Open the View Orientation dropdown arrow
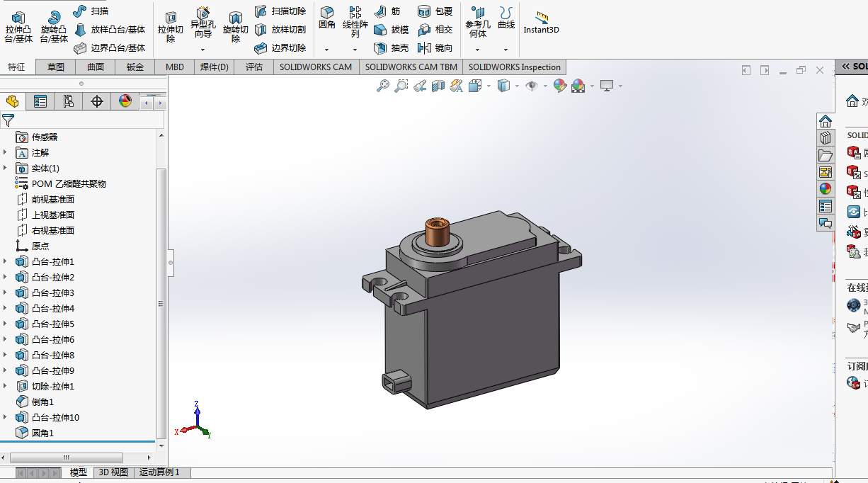Screen dimensions: 868x483 coord(489,86)
